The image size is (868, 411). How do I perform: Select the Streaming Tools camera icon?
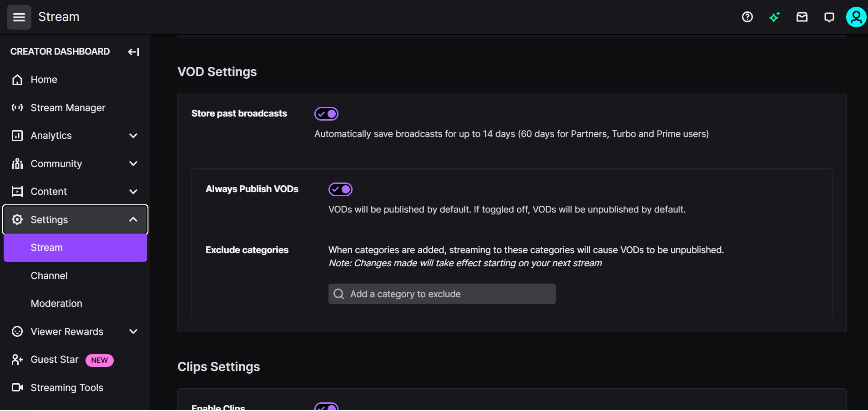(x=17, y=387)
